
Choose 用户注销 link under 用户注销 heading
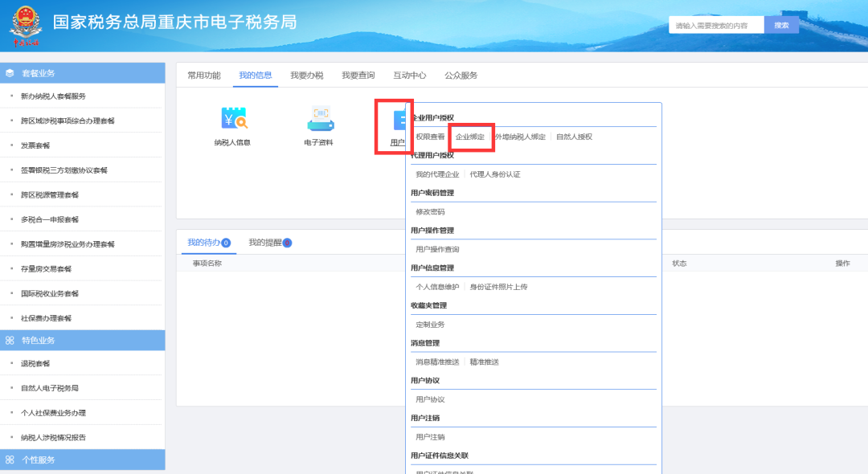(x=430, y=437)
